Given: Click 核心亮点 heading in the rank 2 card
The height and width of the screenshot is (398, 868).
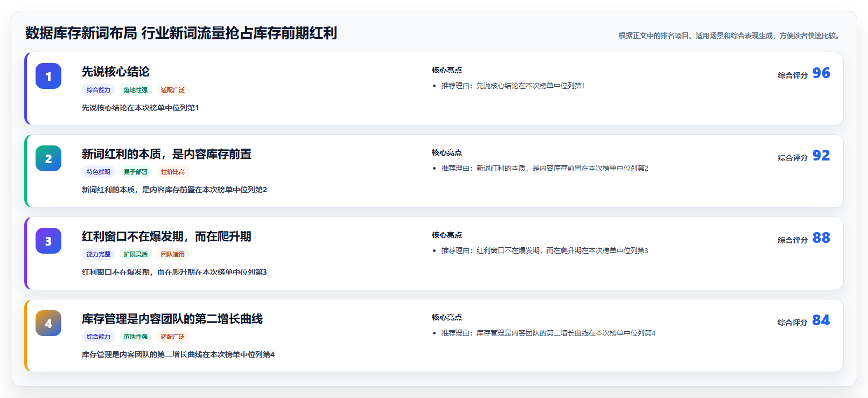Looking at the screenshot, I should point(447,152).
